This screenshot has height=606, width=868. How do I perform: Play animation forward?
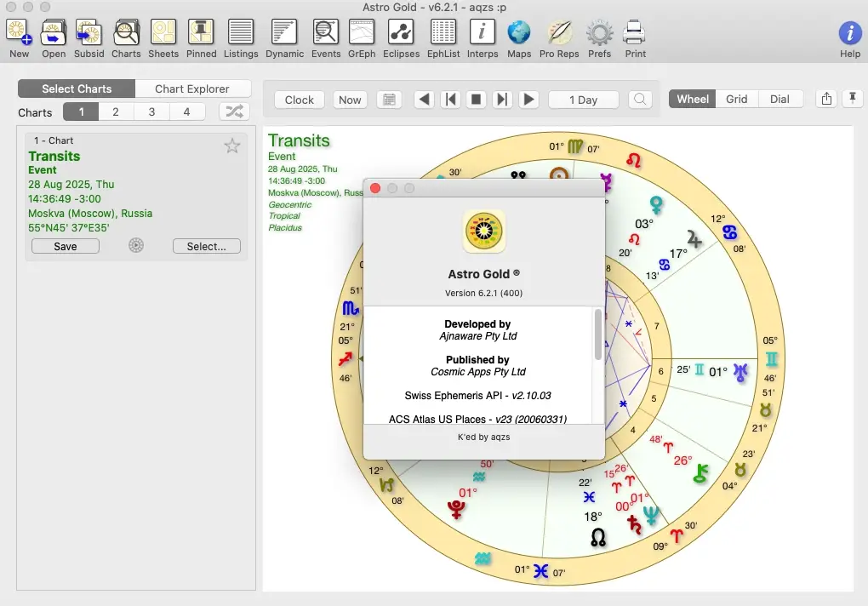pyautogui.click(x=528, y=100)
